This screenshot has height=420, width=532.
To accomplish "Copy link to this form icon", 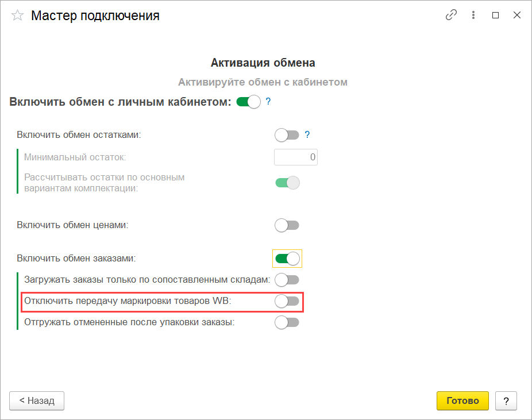I will pyautogui.click(x=451, y=15).
